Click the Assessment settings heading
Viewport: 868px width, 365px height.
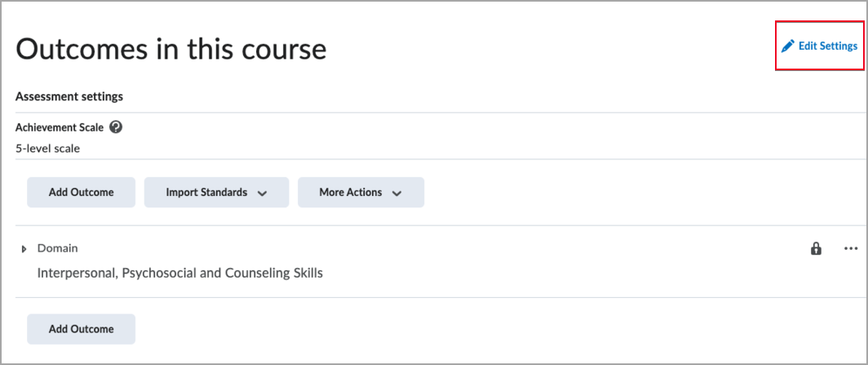click(x=69, y=96)
